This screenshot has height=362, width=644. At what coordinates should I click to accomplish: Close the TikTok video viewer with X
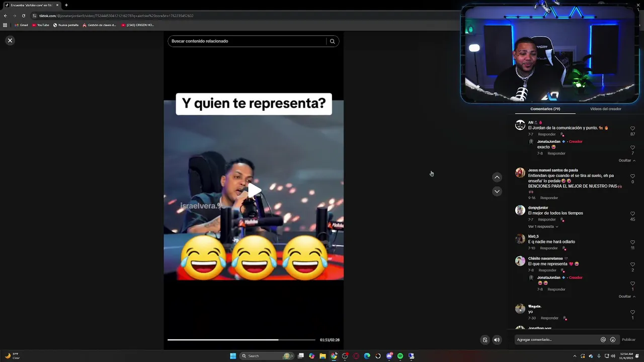point(10,40)
